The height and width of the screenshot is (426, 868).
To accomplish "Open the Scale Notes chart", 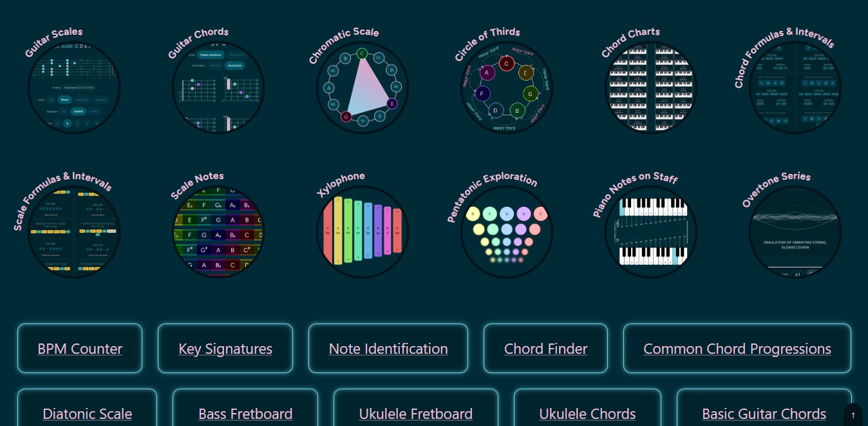I will (x=218, y=231).
